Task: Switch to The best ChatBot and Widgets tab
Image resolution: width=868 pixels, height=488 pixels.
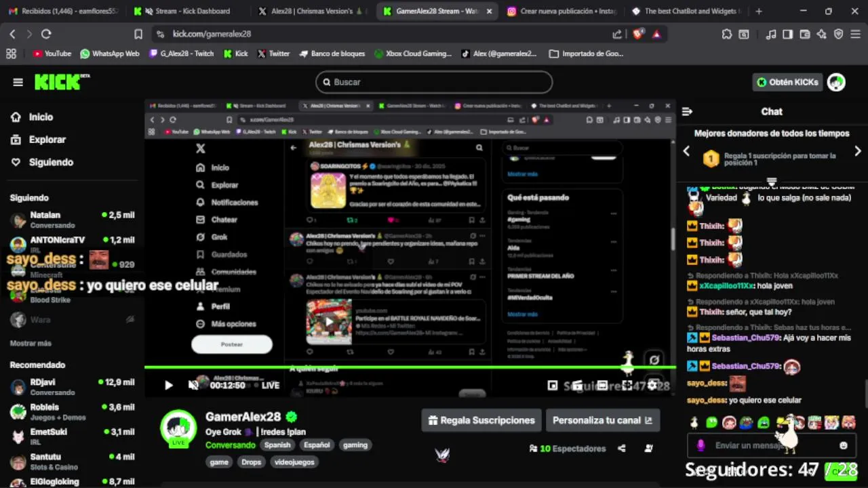Action: [x=685, y=11]
